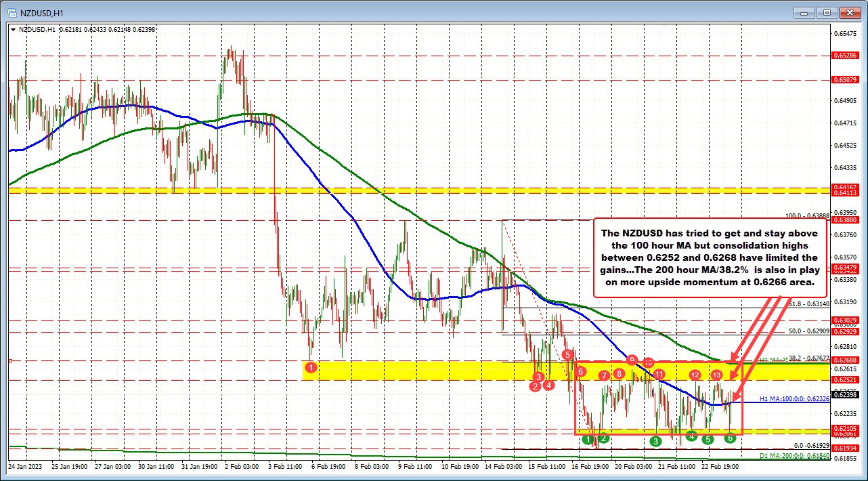Click the Fibonacci 0.0 - 0.61929 label
This screenshot has height=481, width=868.
(811, 445)
